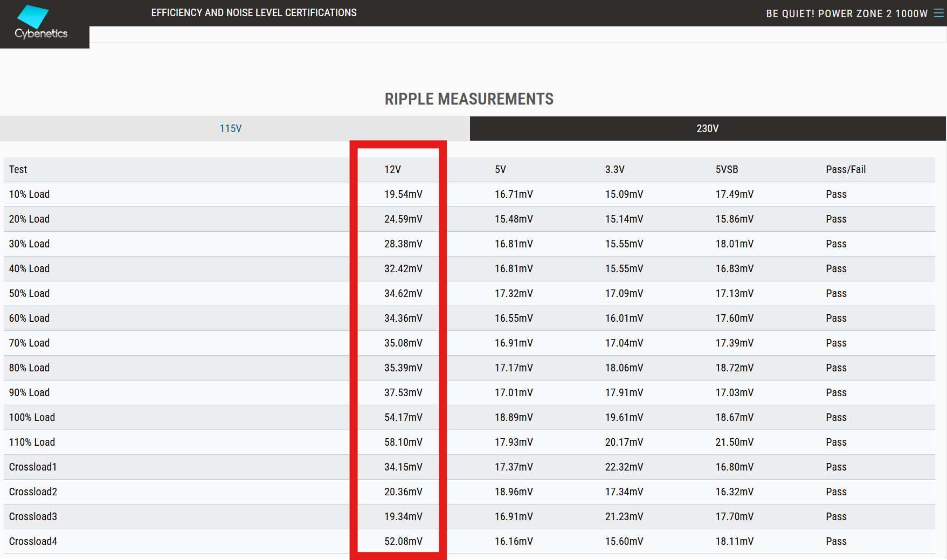Viewport: 947px width, 560px height.
Task: Click the '100% Load' row label
Action: pyautogui.click(x=32, y=417)
